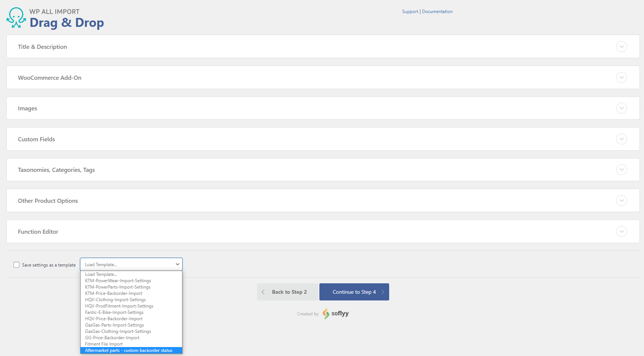Open the Custom Fields section chevron icon
The image size is (644, 356).
tap(621, 139)
